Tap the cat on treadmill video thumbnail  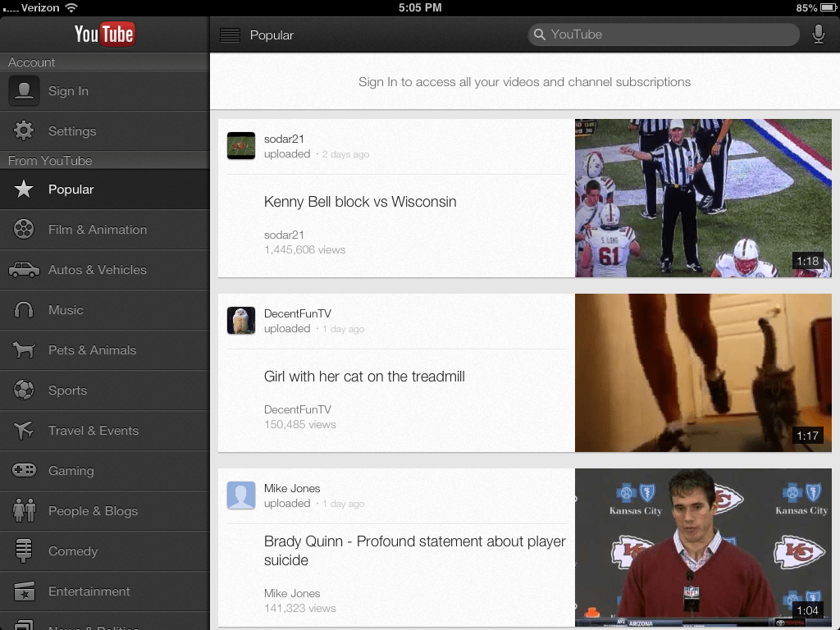point(703,372)
